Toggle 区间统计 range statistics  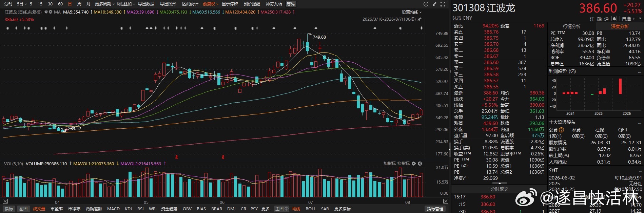(190, 4)
